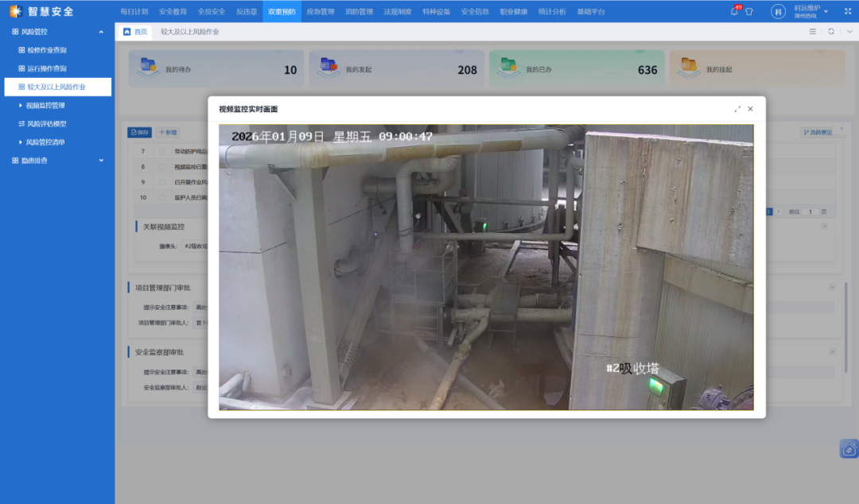Image resolution: width=859 pixels, height=504 pixels.
Task: Tick the checkbox in table row 9
Action: point(163,182)
